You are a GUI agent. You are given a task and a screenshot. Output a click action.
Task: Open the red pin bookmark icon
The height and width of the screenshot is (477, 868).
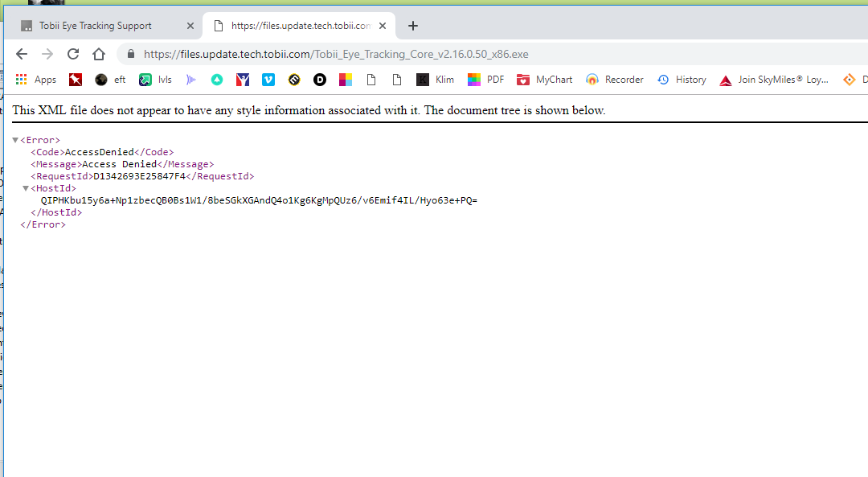click(x=76, y=80)
